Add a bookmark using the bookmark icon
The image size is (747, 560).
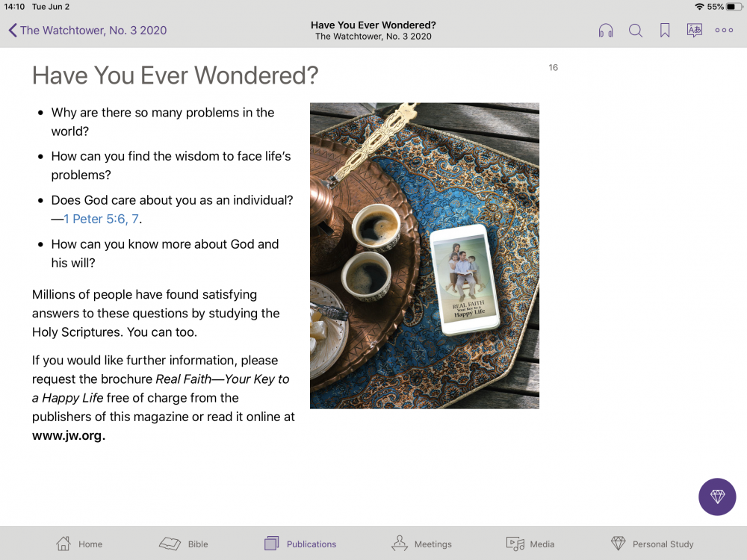point(665,31)
